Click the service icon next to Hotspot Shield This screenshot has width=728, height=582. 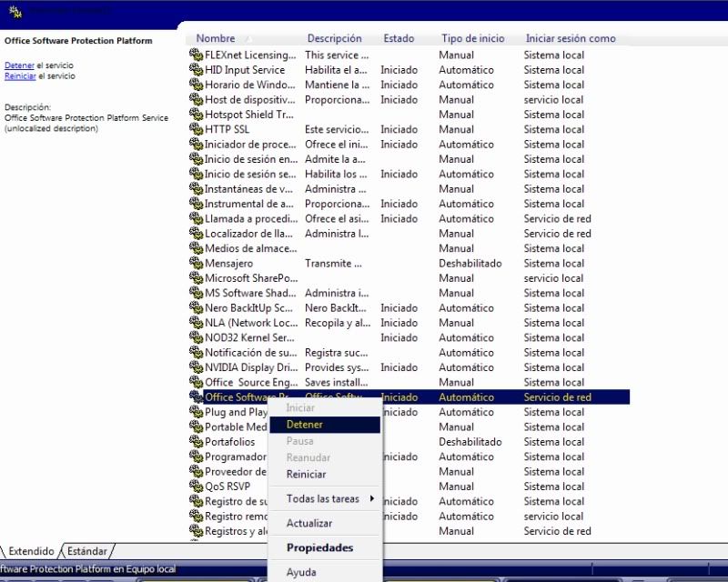pos(196,115)
